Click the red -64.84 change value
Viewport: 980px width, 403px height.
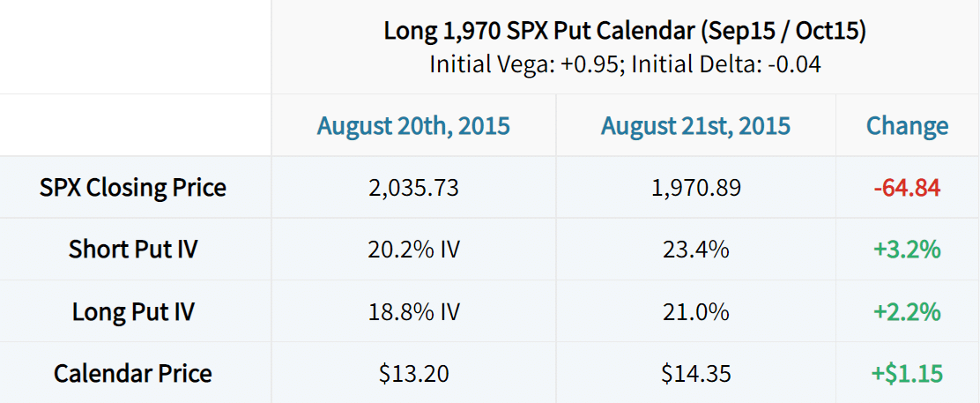point(908,188)
